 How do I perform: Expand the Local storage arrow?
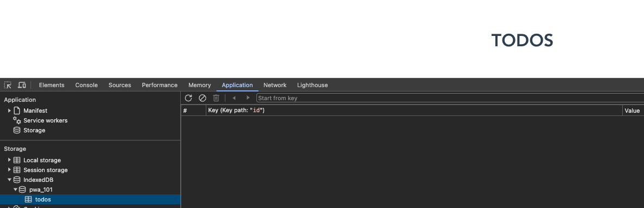(9, 160)
